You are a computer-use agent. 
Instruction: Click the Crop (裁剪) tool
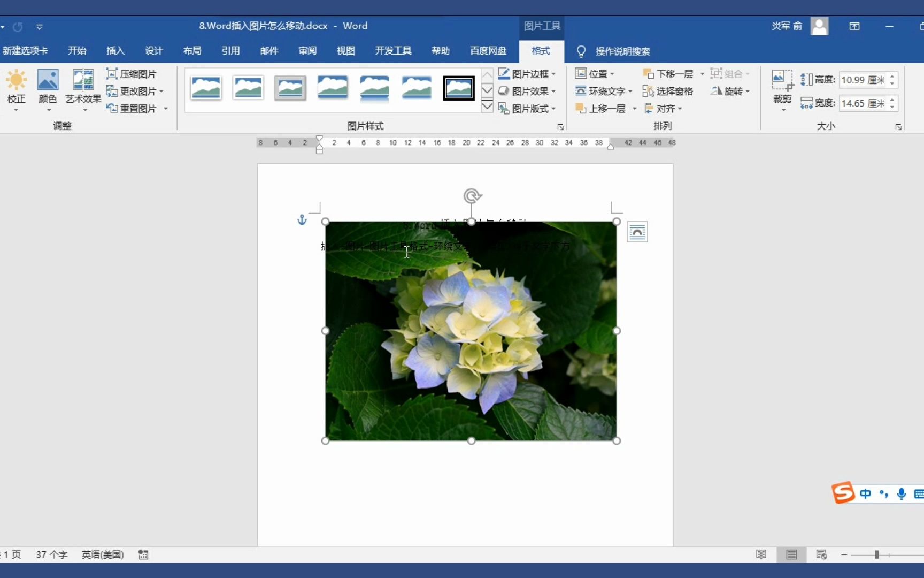(782, 89)
